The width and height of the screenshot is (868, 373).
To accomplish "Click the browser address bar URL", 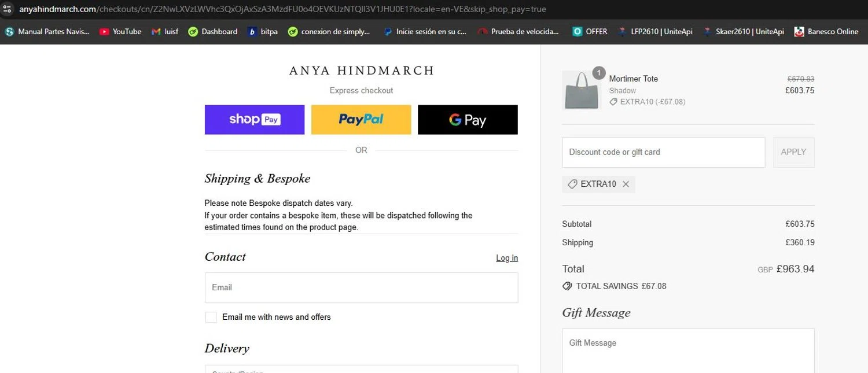I will (282, 9).
